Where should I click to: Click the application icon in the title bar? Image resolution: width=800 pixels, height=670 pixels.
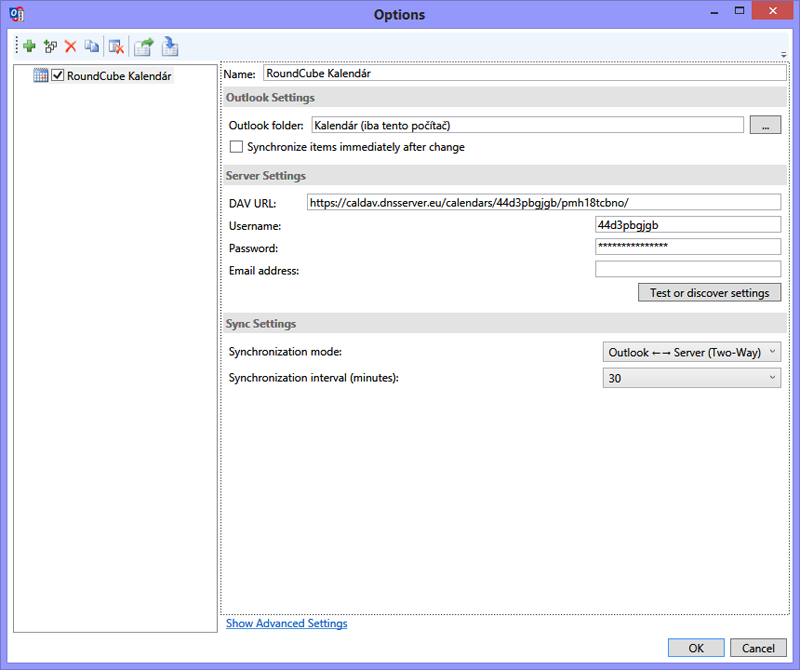[x=16, y=14]
